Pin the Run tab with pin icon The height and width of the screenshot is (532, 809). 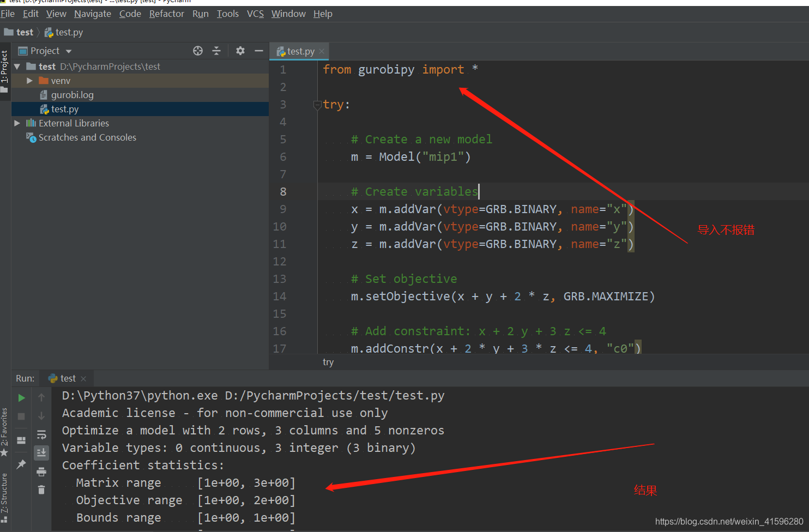pos(21,464)
